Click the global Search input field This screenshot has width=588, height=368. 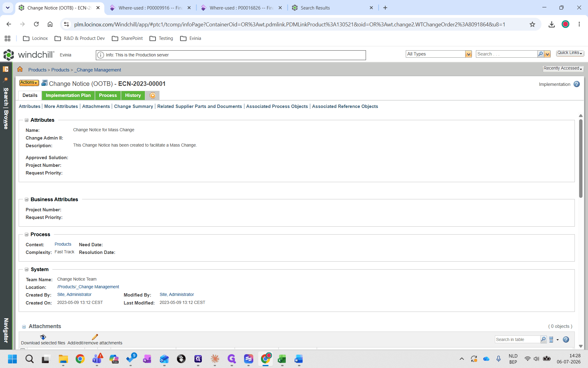click(507, 54)
